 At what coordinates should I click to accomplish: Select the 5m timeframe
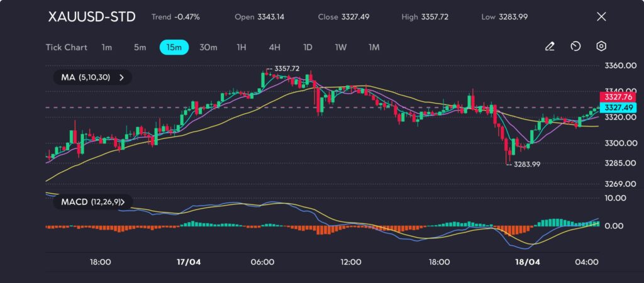coord(140,47)
